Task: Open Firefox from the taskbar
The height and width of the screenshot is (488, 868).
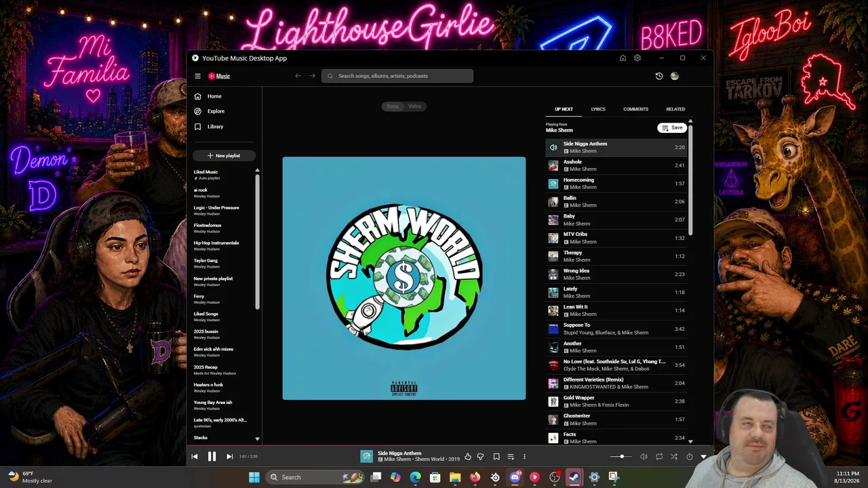Action: (475, 477)
